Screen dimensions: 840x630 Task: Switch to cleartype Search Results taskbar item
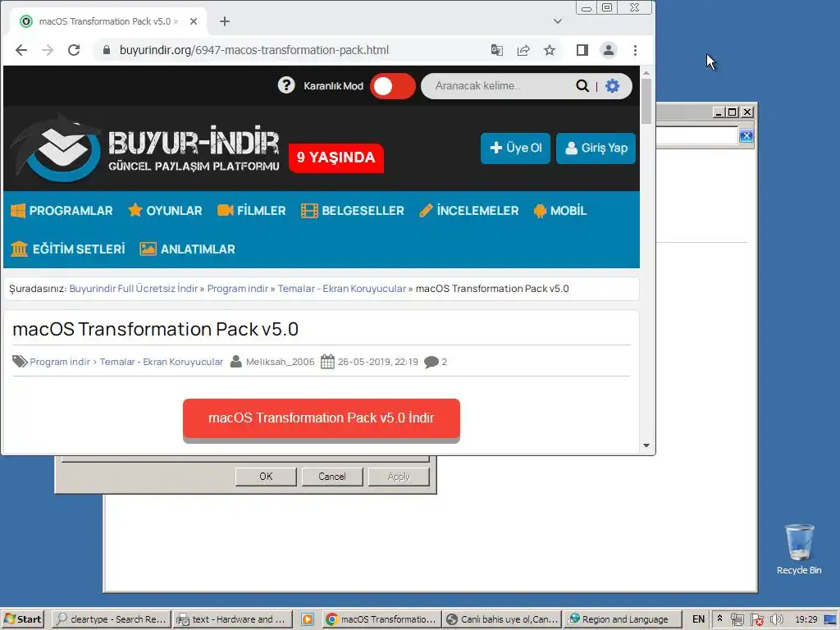point(112,619)
